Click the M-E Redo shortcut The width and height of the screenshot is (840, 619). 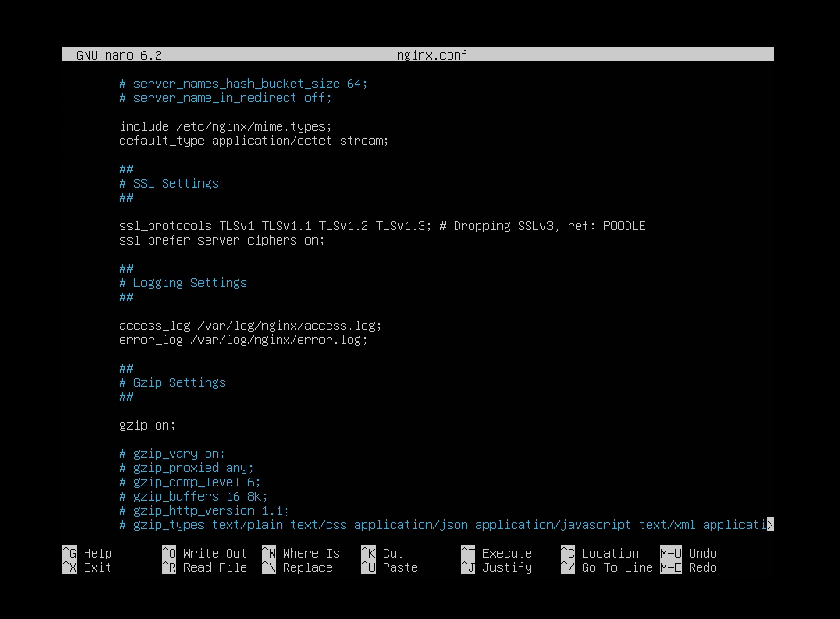coord(689,567)
